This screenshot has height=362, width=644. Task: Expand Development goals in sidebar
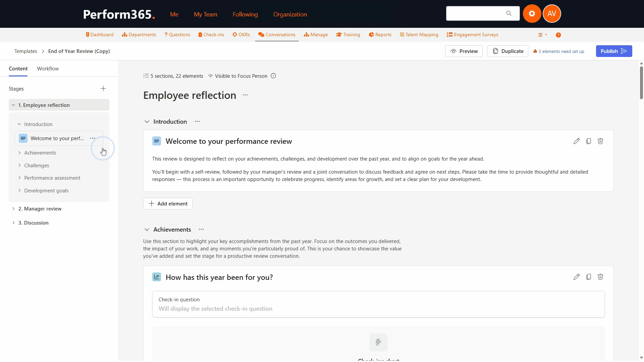click(19, 190)
